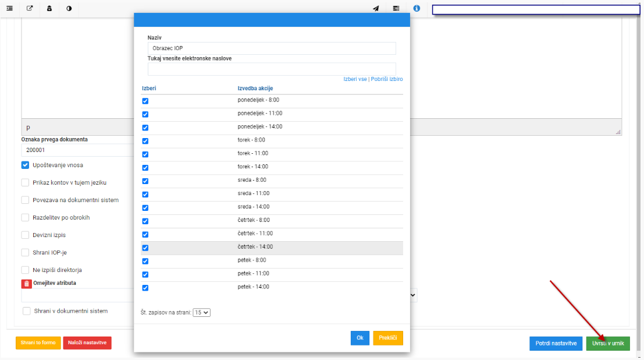Toggle the ponedeljek - 14:00 checkbox

pyautogui.click(x=145, y=128)
